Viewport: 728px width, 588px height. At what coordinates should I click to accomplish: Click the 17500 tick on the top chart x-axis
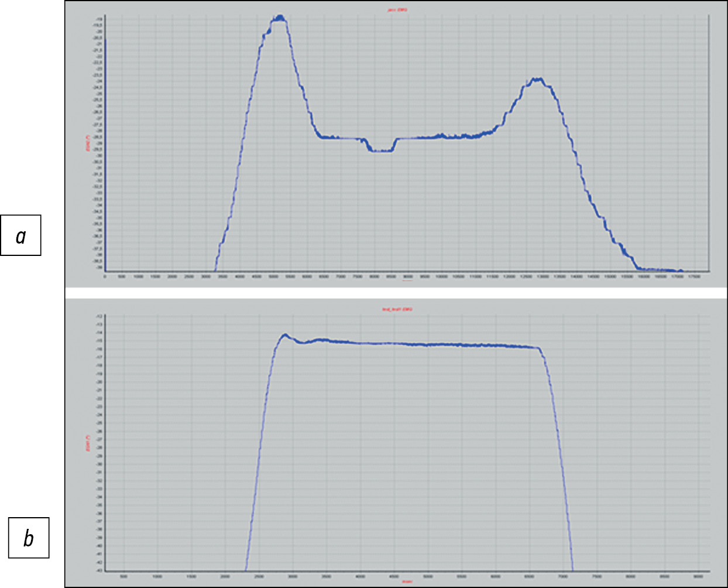(695, 276)
